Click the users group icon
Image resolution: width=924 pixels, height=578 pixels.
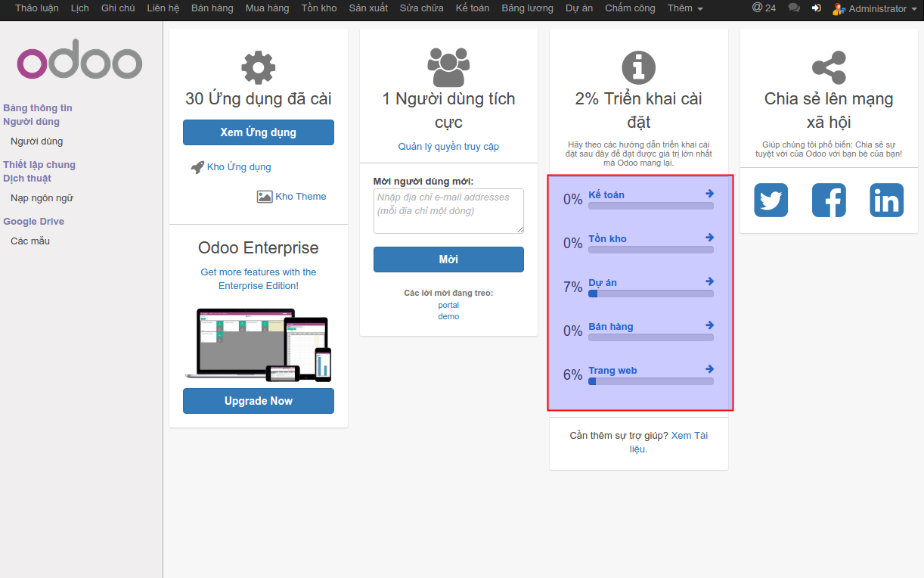point(448,67)
